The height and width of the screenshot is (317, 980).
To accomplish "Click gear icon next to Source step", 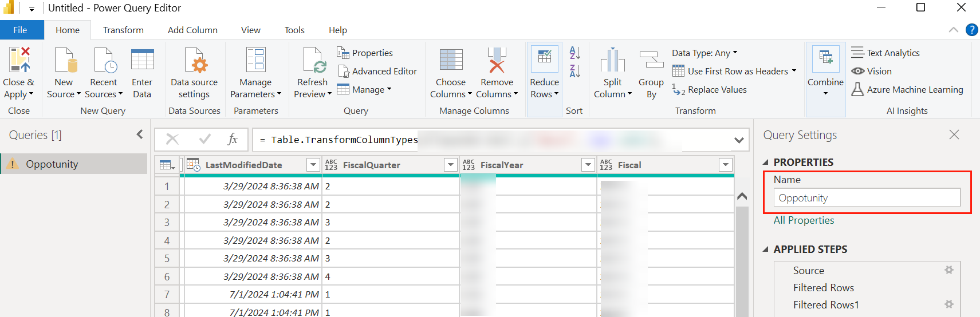I will tap(948, 270).
